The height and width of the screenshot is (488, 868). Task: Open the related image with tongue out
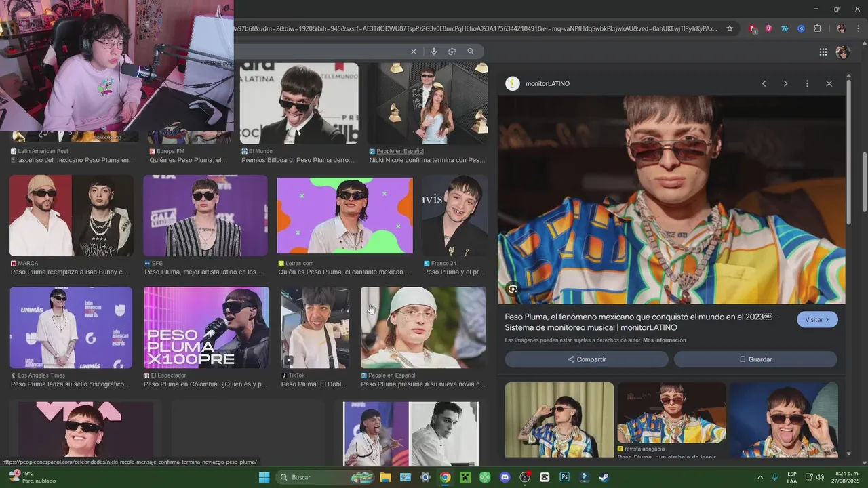(x=784, y=419)
